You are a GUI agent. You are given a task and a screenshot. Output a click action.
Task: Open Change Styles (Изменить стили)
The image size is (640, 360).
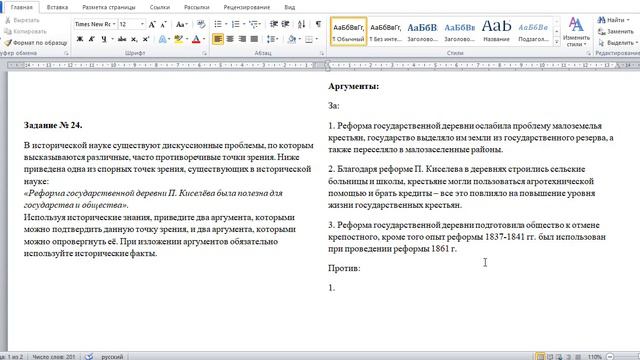pyautogui.click(x=576, y=32)
